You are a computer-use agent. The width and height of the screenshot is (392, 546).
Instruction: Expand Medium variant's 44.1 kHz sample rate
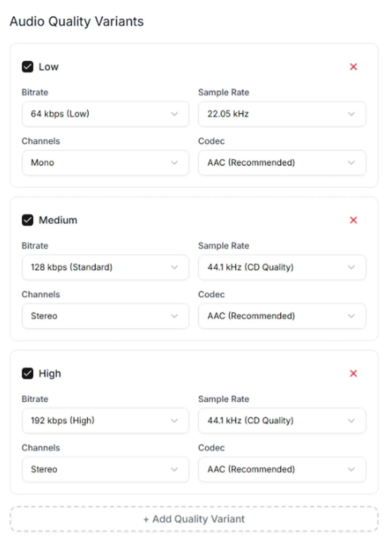[282, 267]
